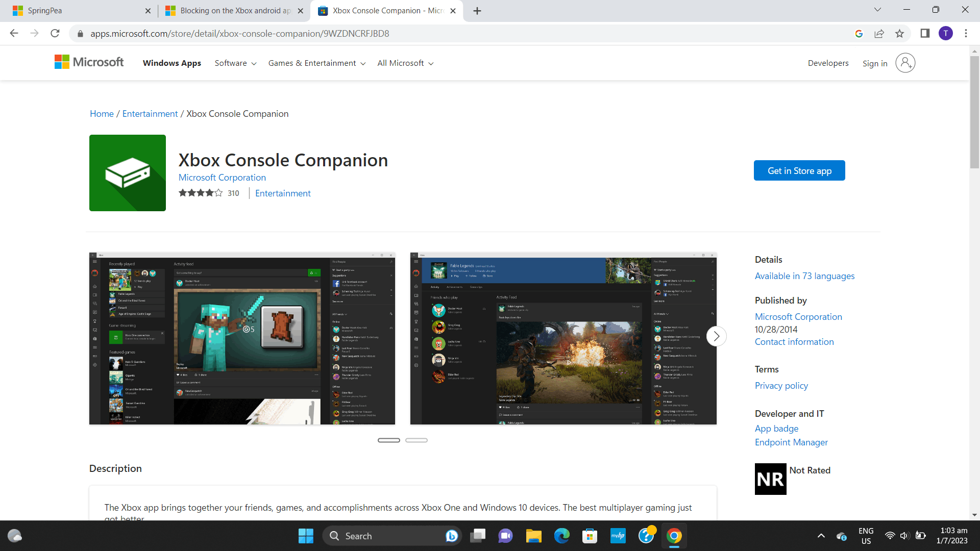Image resolution: width=980 pixels, height=551 pixels.
Task: Open a new tab with plus button
Action: (x=477, y=11)
